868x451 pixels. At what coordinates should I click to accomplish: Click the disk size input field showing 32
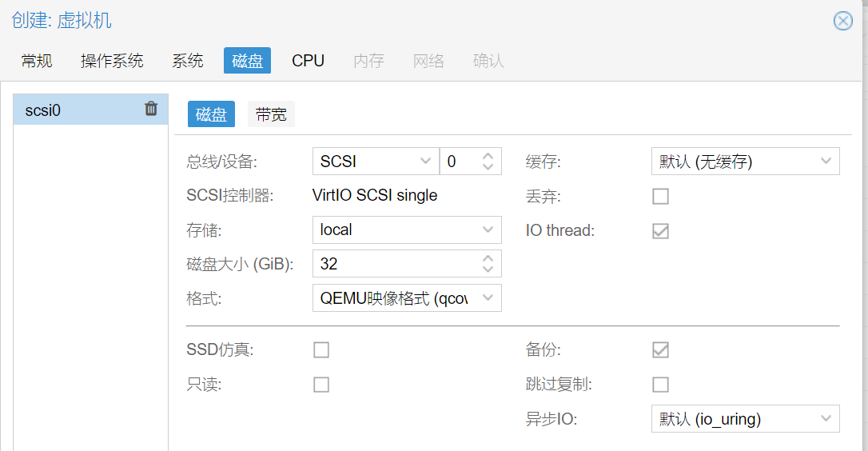[407, 264]
